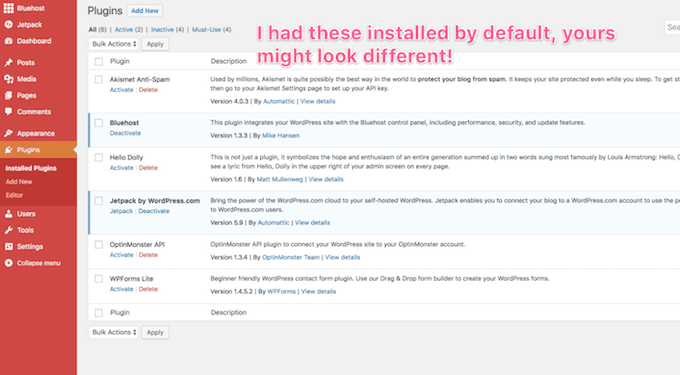Open OptinMonster Team author link
680x375 pixels.
click(x=291, y=257)
